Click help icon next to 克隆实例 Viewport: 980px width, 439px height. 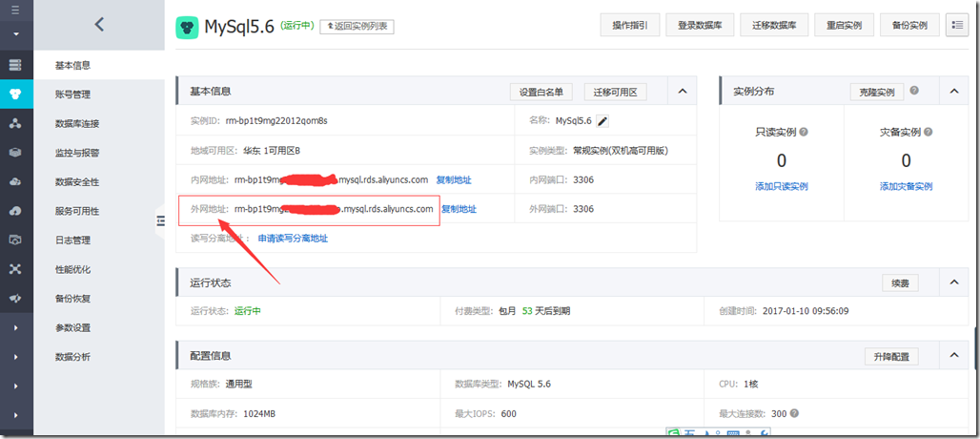point(914,91)
